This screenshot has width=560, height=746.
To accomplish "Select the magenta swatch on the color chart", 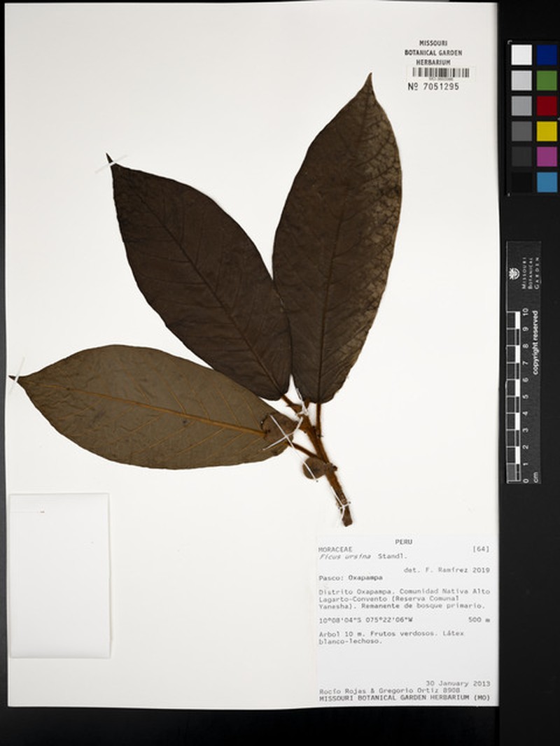I will tap(547, 157).
